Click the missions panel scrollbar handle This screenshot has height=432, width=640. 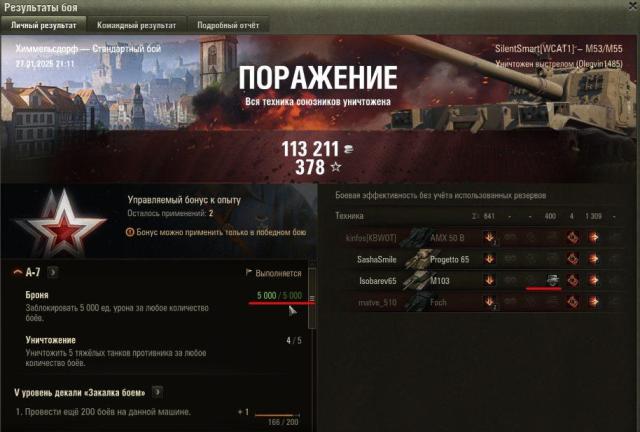312,298
